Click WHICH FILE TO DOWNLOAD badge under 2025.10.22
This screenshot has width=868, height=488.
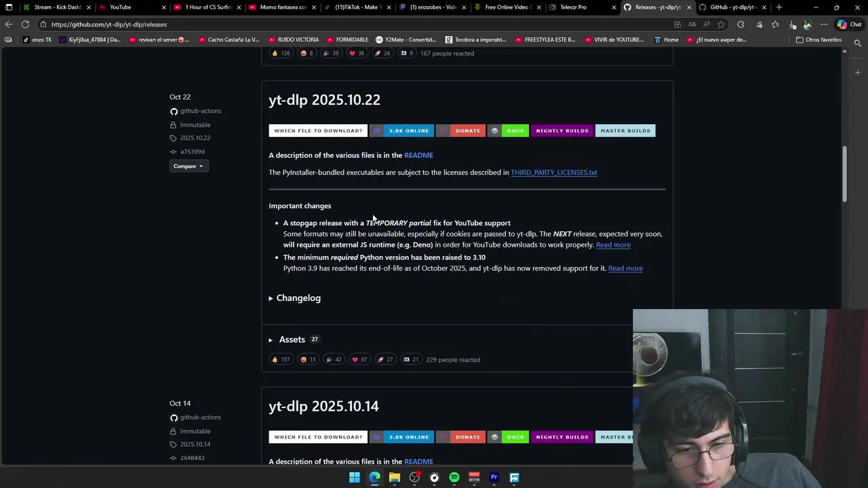(x=318, y=131)
